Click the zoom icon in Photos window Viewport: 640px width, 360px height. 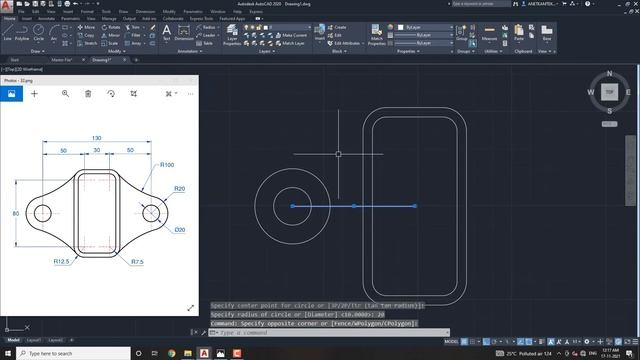point(65,94)
